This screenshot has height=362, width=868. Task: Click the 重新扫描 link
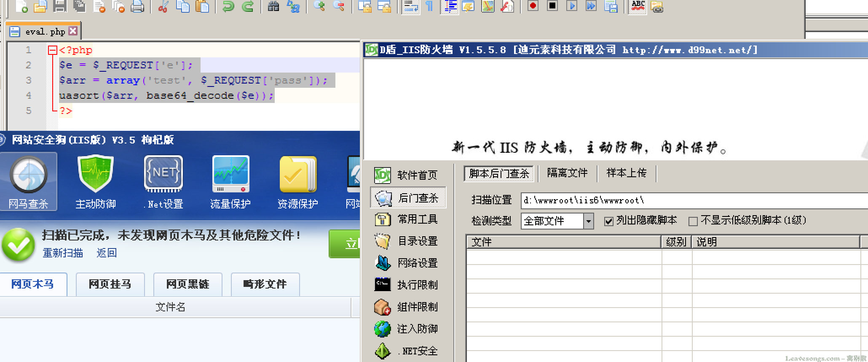[63, 253]
